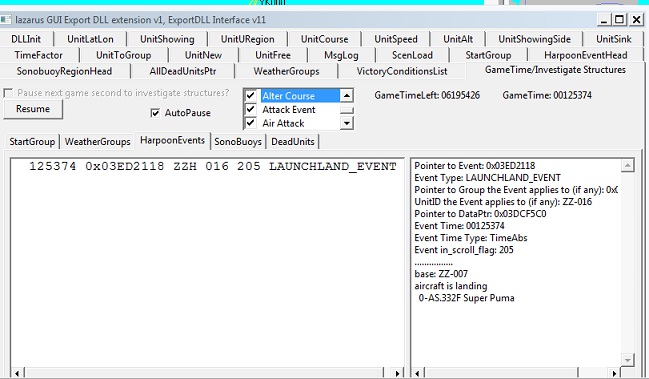The width and height of the screenshot is (649, 379).
Task: Click the GameTimeLeft: 06195426 label
Action: point(427,95)
